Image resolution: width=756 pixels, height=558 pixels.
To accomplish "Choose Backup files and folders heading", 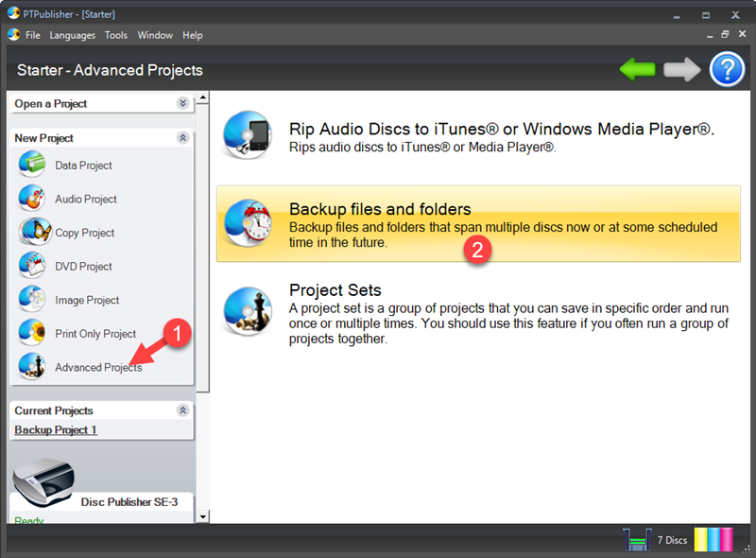I will tap(380, 209).
